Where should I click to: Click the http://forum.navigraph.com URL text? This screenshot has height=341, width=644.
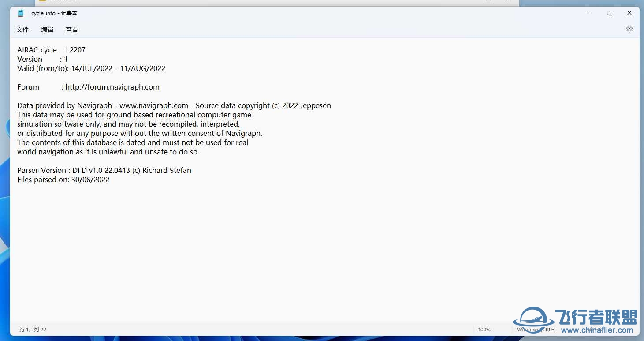point(112,87)
